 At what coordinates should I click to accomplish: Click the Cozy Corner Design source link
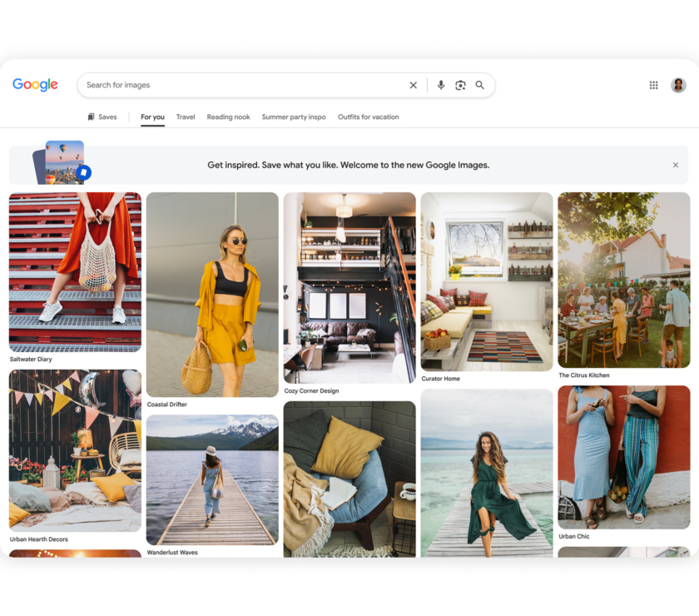311,390
